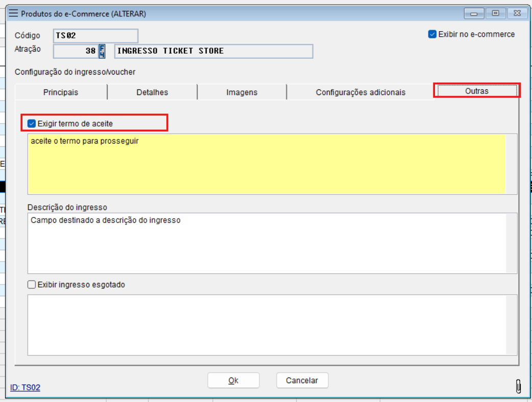Confirm changes with the Ok button
This screenshot has width=532, height=402.
tap(233, 381)
